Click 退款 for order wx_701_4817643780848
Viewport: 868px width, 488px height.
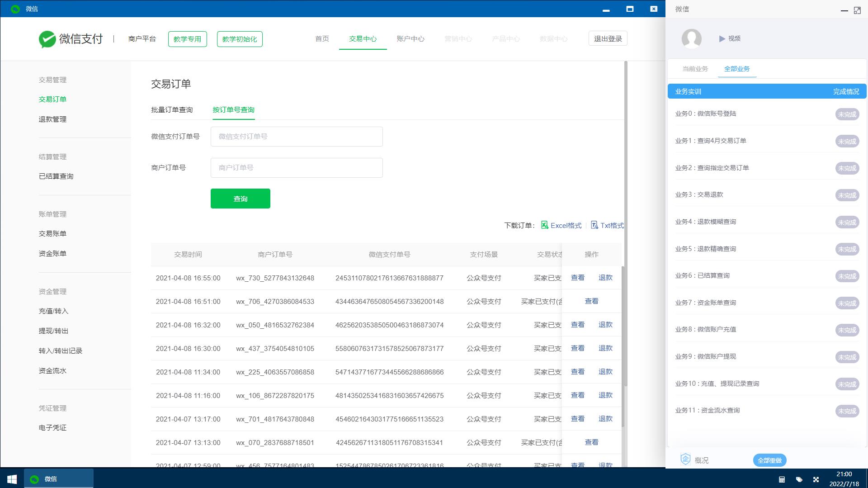pos(605,419)
